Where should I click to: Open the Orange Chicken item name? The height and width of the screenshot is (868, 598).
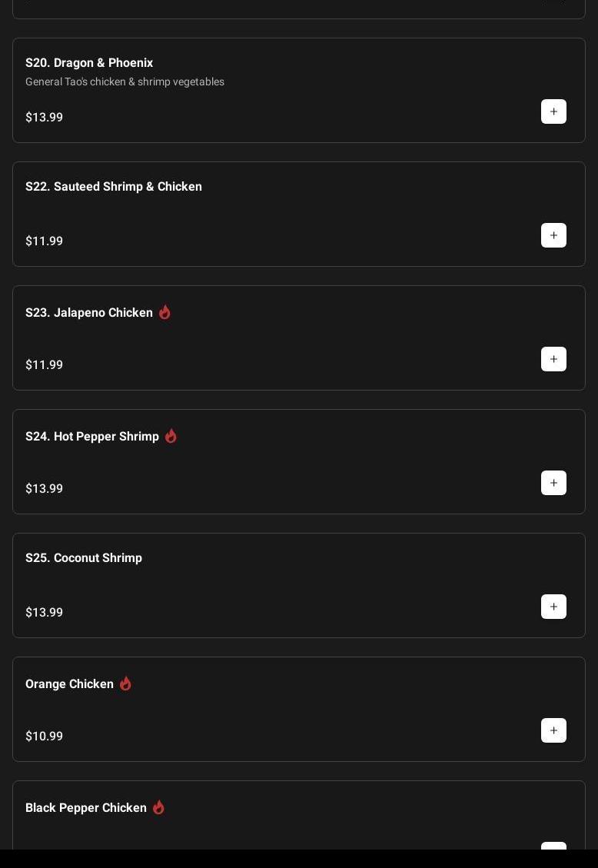coord(69,684)
